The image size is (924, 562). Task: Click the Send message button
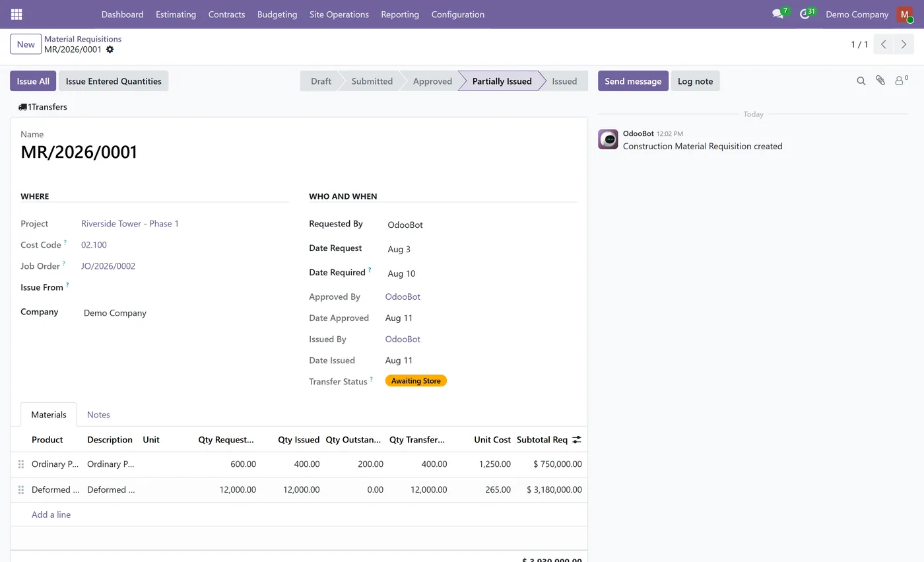[x=633, y=81]
